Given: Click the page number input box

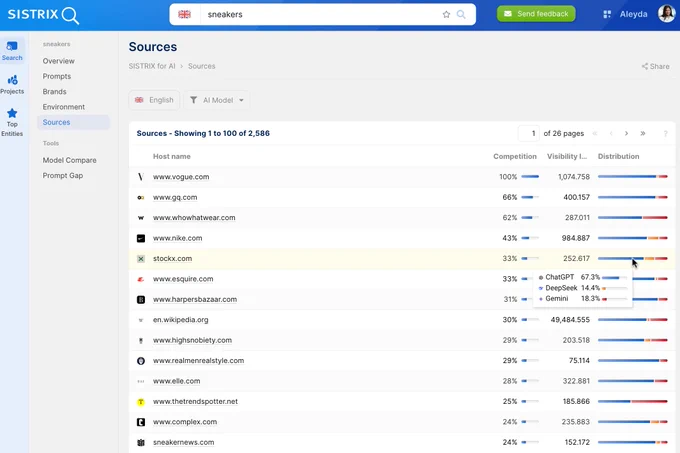Looking at the screenshot, I should click(x=529, y=134).
